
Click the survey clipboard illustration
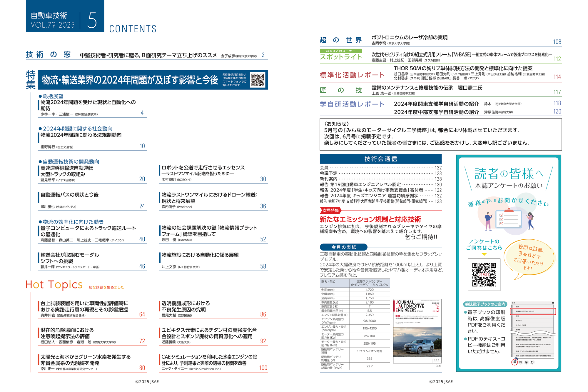pyautogui.click(x=508, y=218)
